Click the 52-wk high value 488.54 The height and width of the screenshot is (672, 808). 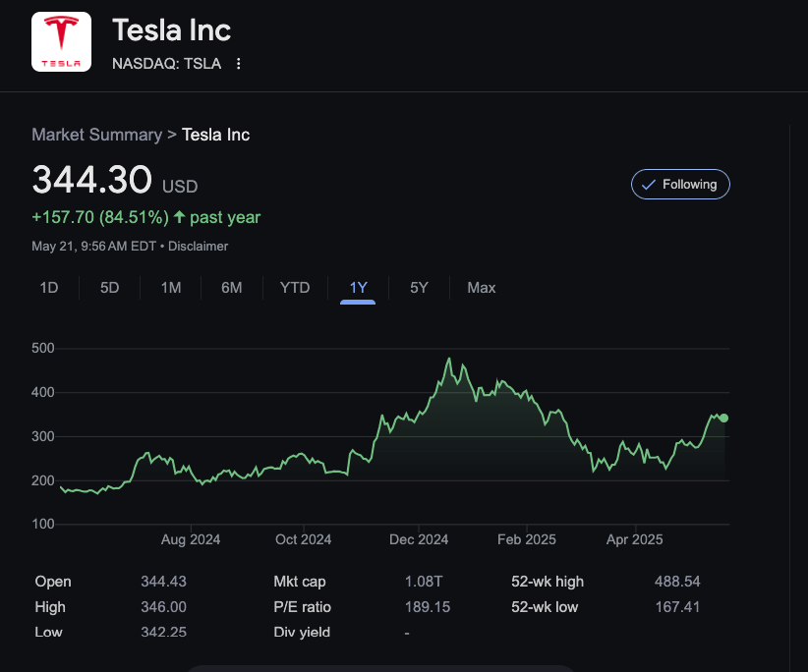(677, 582)
